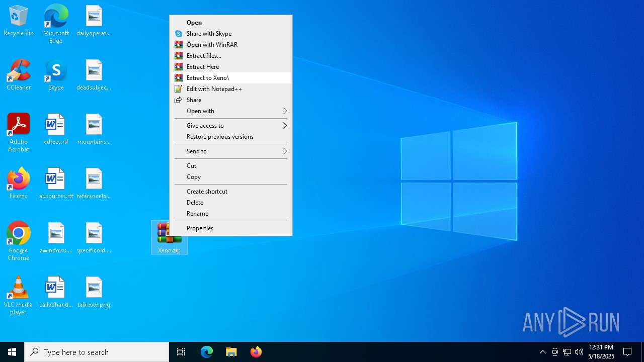Viewport: 644px width, 362px height.
Task: Select the adfees.rtf document icon
Action: [56, 130]
